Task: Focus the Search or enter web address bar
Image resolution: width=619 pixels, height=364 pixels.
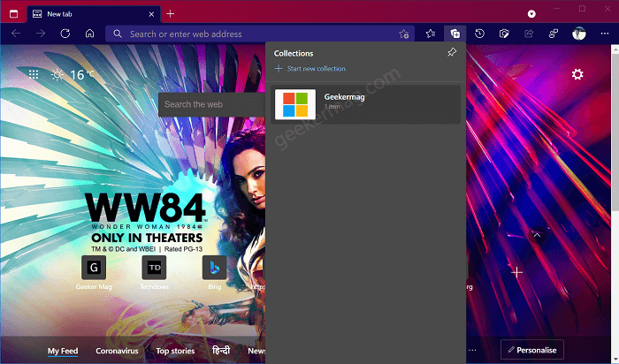Action: 260,34
